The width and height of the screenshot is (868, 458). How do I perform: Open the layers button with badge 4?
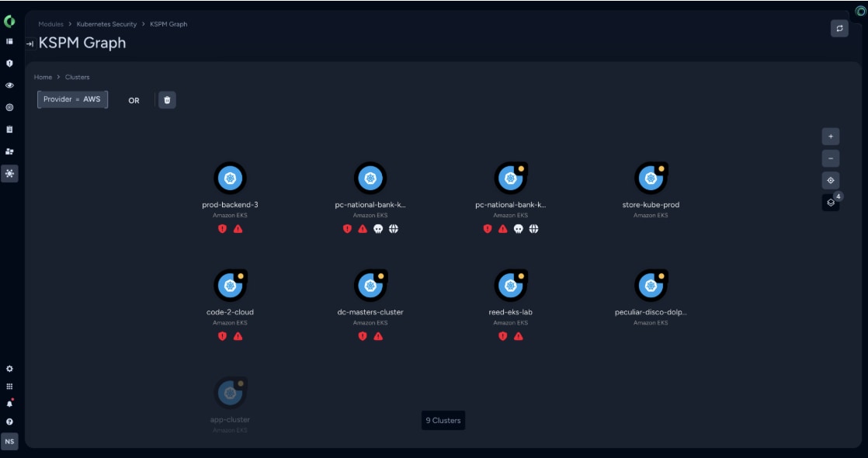[x=831, y=202]
